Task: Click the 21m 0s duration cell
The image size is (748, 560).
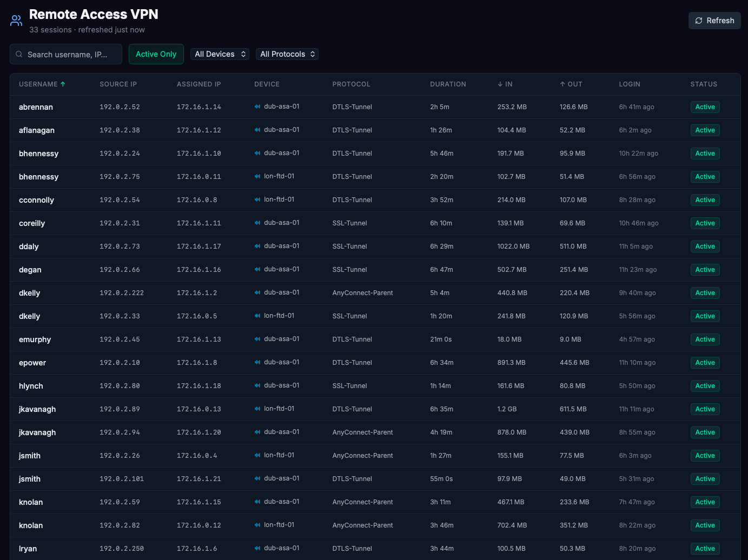Action: click(441, 339)
